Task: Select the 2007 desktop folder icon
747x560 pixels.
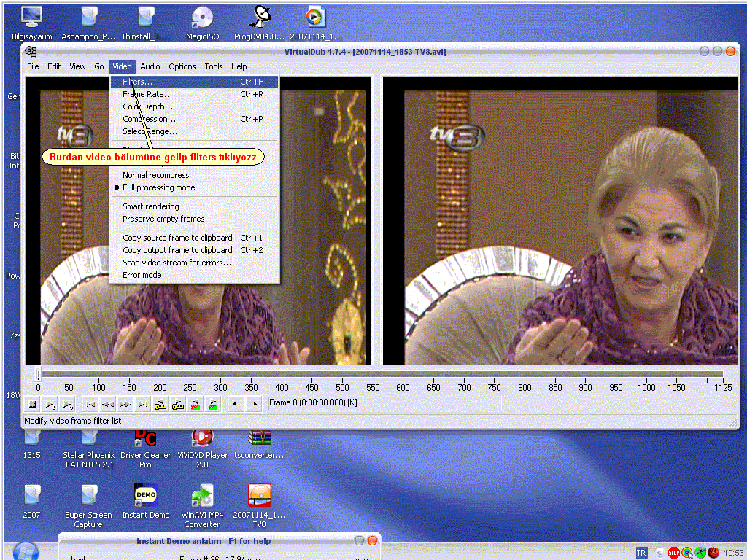Action: click(32, 502)
